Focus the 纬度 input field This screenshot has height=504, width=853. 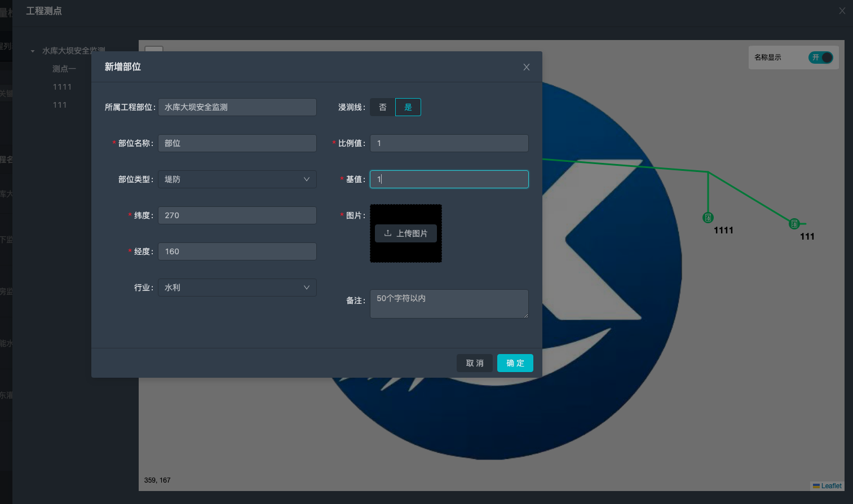(237, 215)
